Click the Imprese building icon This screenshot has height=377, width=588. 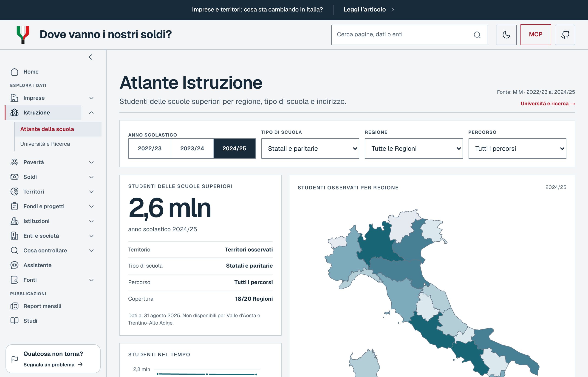tap(14, 98)
